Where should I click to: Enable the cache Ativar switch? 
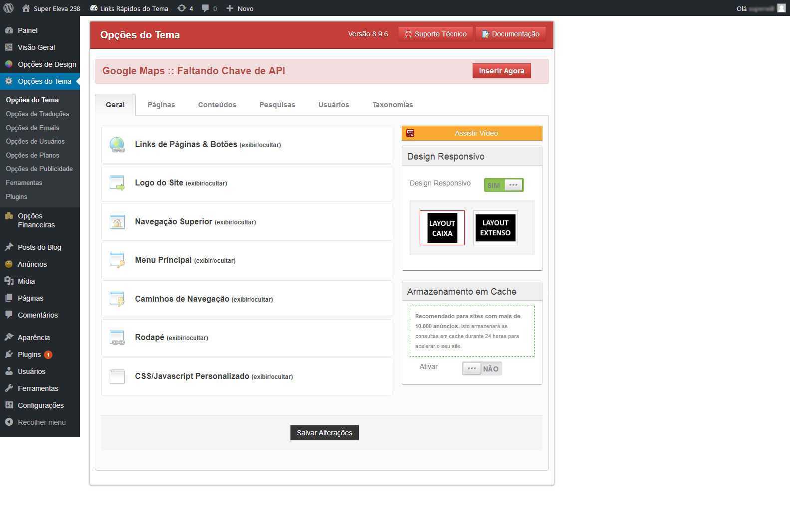[482, 368]
